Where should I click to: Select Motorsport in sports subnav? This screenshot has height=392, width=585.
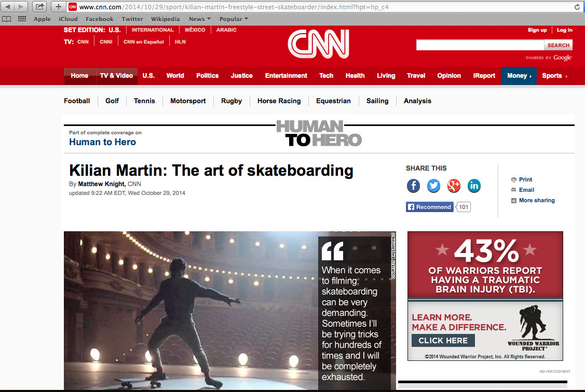click(188, 101)
